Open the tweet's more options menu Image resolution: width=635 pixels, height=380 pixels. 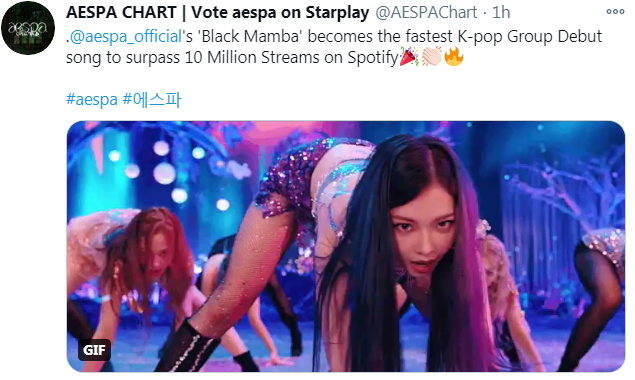[x=615, y=12]
